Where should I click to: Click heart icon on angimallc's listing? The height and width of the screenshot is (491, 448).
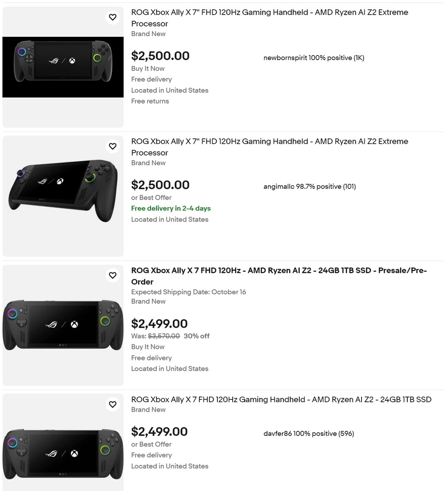pyautogui.click(x=113, y=146)
